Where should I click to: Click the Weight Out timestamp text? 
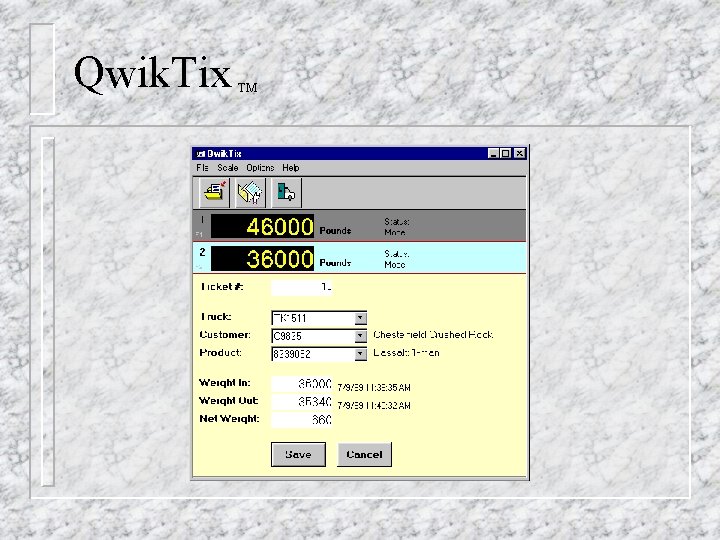(x=374, y=405)
